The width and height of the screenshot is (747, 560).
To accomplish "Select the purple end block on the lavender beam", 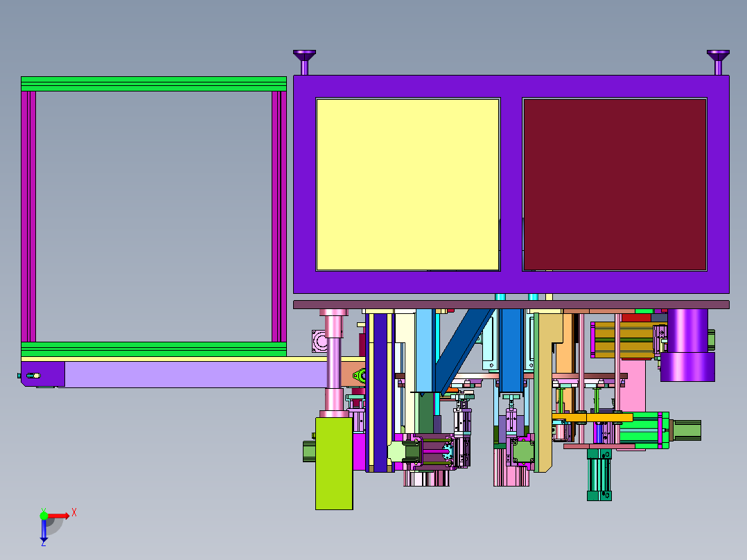I will coord(43,374).
